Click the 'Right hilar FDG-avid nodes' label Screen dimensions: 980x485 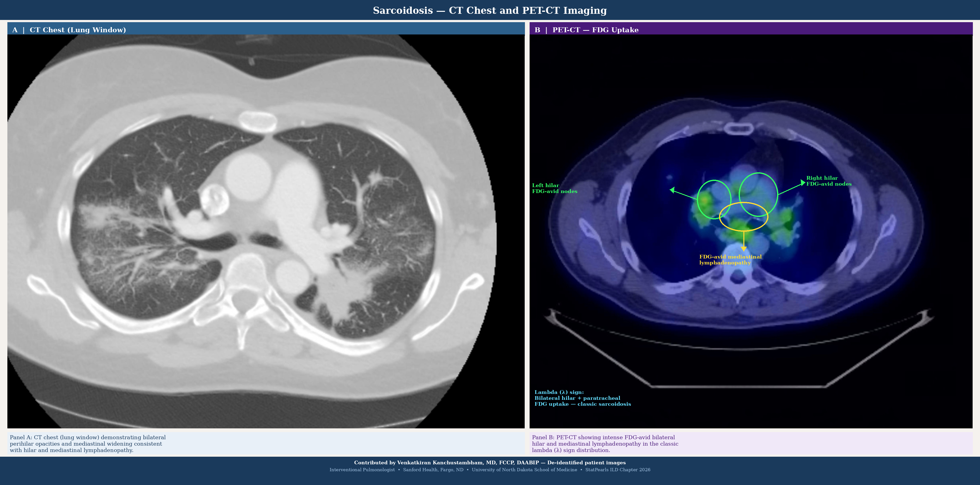tap(829, 181)
